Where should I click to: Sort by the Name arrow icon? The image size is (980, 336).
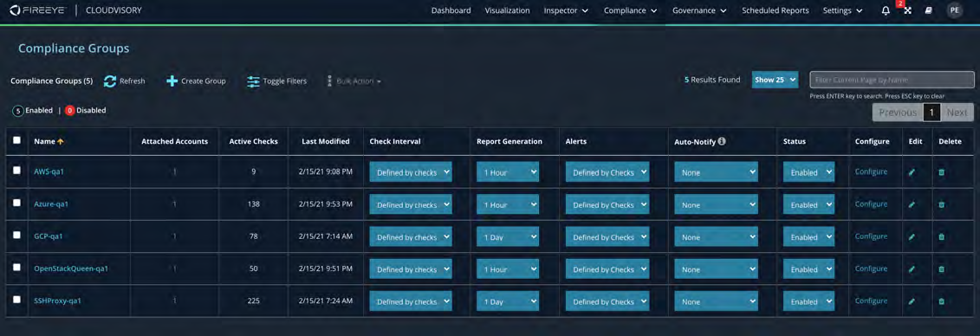click(x=61, y=142)
